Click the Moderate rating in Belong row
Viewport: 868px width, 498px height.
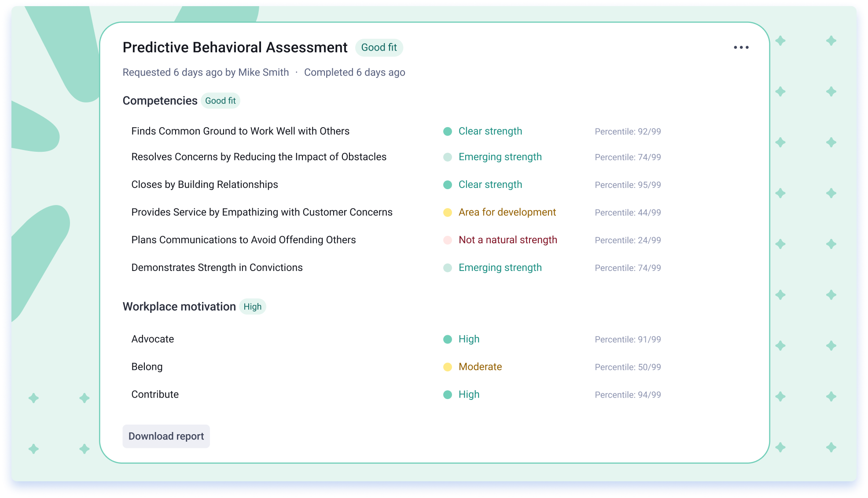pyautogui.click(x=480, y=367)
